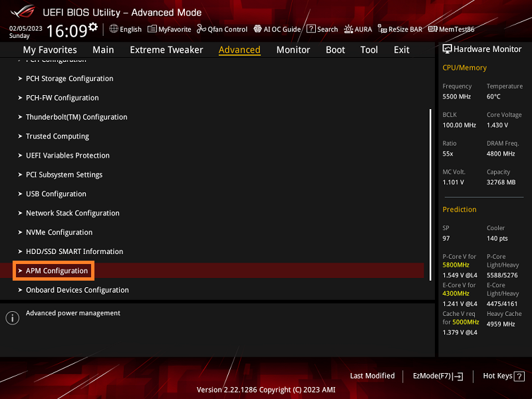This screenshot has width=532, height=399.
Task: Open the Tool tab
Action: (369, 50)
